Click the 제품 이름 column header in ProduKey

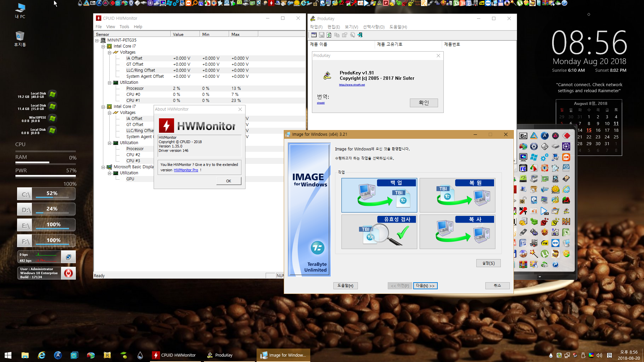tap(341, 44)
